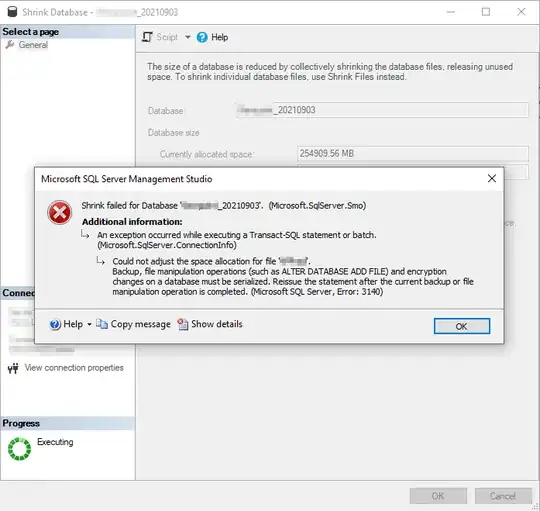The height and width of the screenshot is (511, 540).
Task: Click 'Additional information:' heading
Action: point(132,222)
